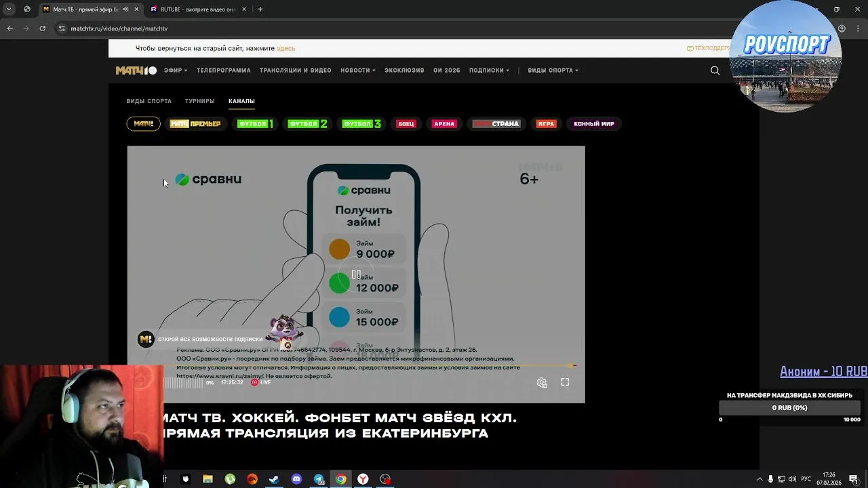Expand the ВИДЫ СПОРТА header dropdown
This screenshot has height=488, width=868.
pos(553,70)
